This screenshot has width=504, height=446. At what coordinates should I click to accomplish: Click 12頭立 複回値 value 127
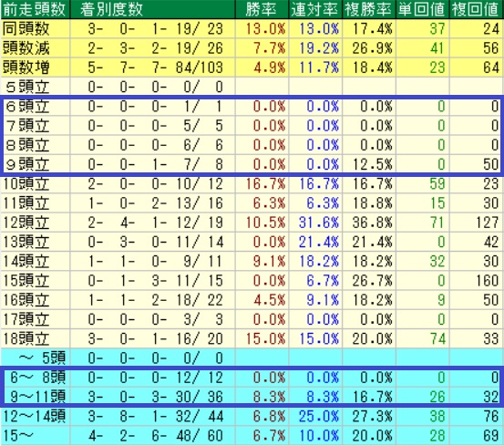(487, 223)
